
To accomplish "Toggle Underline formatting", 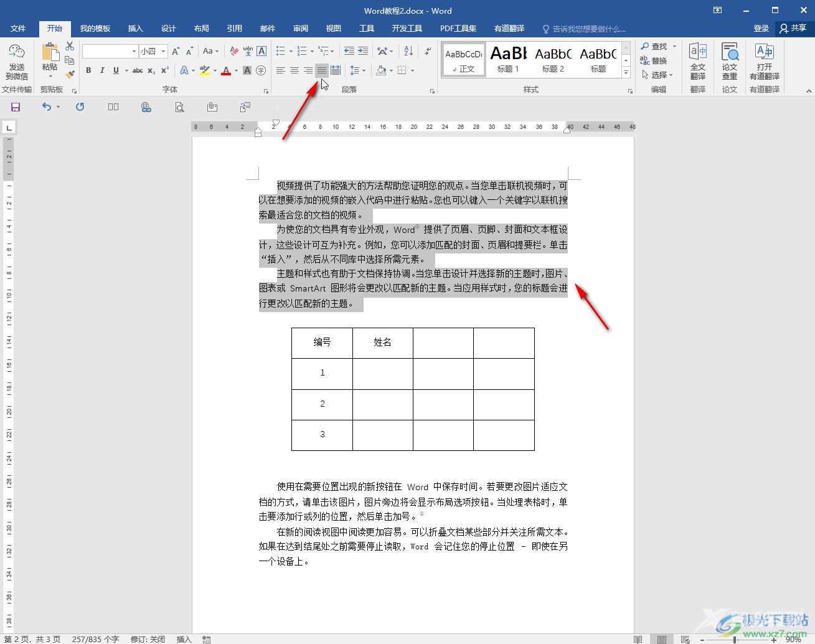I will coord(116,70).
